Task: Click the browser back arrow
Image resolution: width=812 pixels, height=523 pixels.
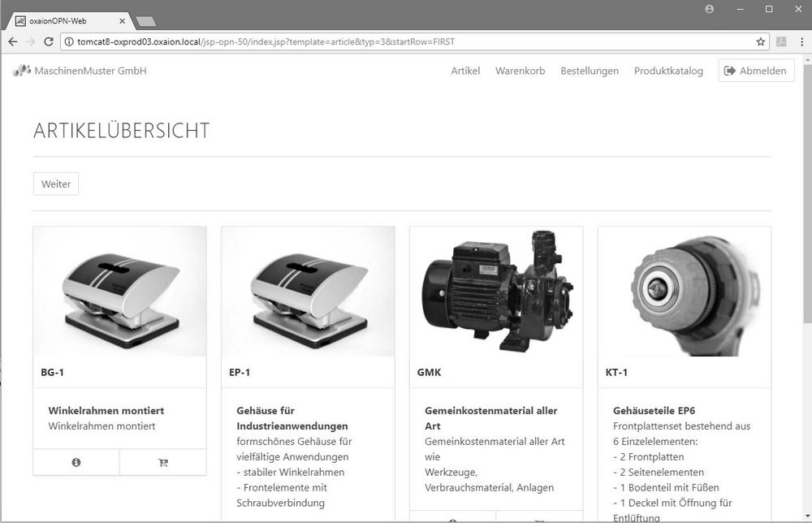Action: pyautogui.click(x=13, y=41)
